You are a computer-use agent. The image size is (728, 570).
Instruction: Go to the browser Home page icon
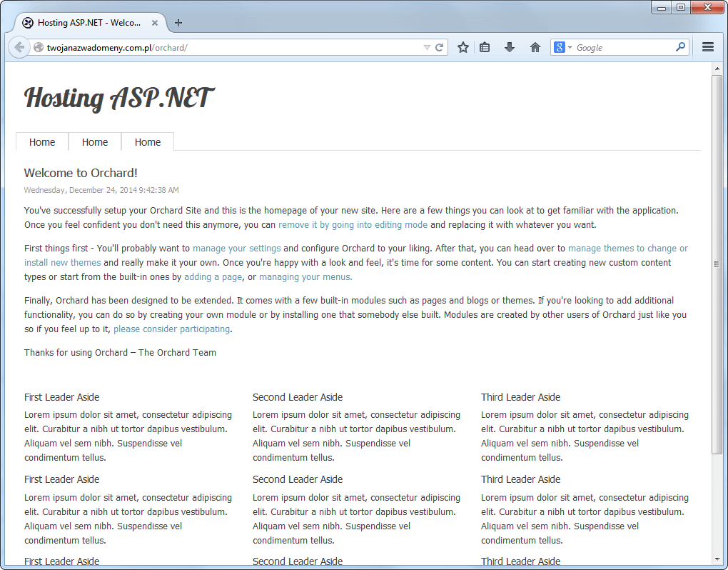pos(535,47)
